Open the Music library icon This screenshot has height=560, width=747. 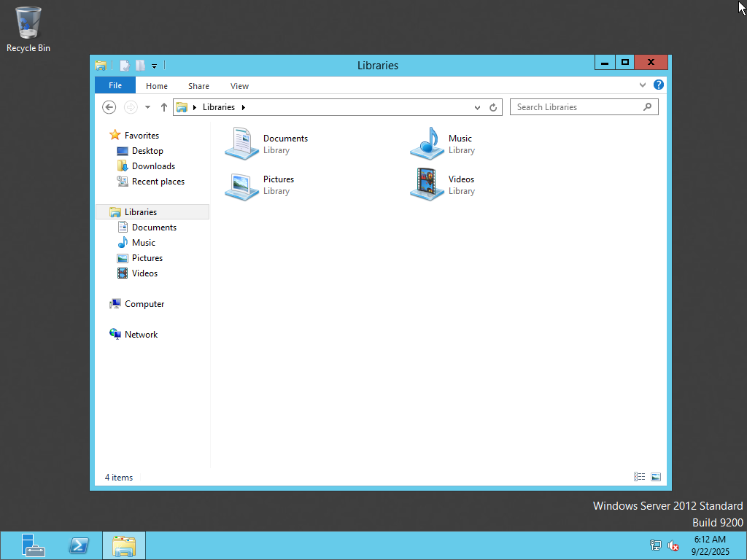427,144
